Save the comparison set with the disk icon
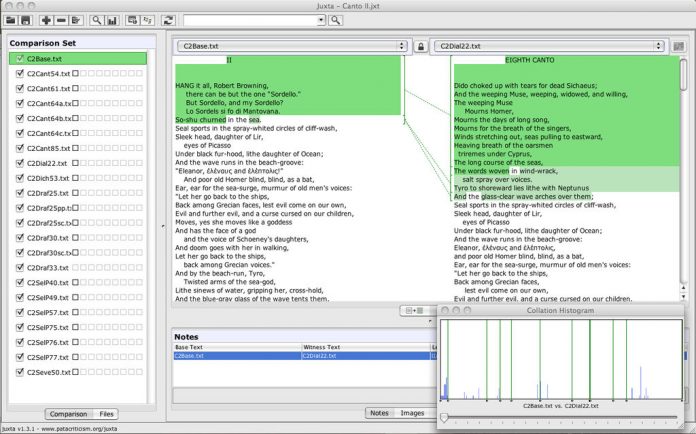Viewport: 696px width, 434px height. click(26, 20)
